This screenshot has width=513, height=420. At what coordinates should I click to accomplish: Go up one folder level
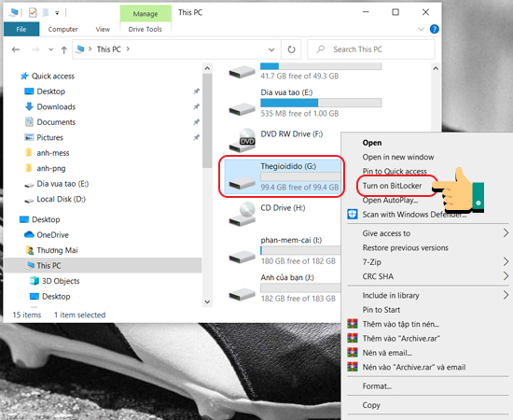63,49
